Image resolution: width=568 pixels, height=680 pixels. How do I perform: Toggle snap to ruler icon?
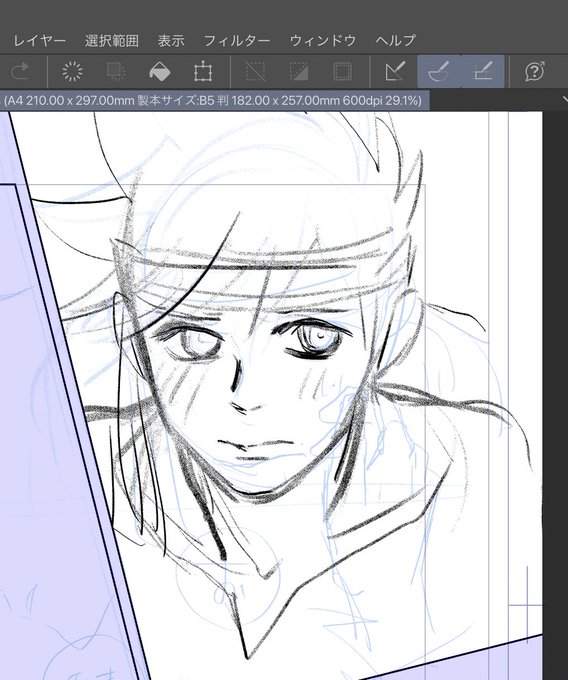click(395, 72)
